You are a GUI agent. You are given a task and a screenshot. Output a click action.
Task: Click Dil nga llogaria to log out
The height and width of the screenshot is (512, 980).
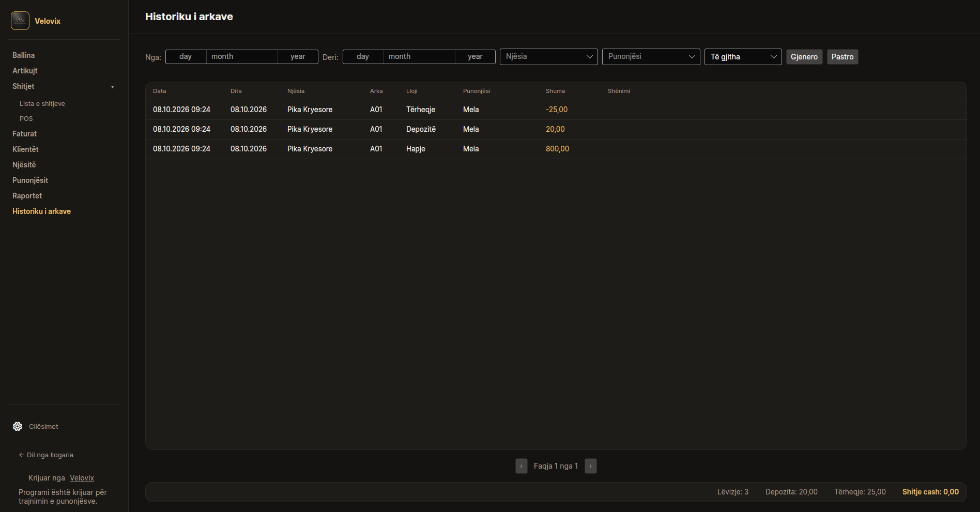tap(46, 455)
